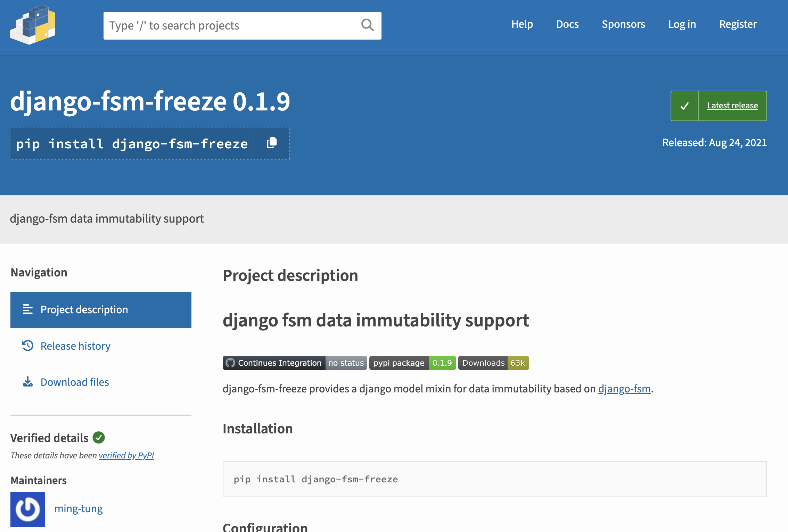
Task: Click the Maintainers heading
Action: point(39,480)
